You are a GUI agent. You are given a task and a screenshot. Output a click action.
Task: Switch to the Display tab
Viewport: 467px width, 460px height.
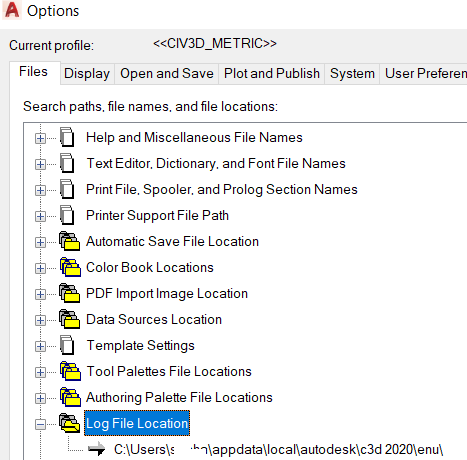(87, 74)
